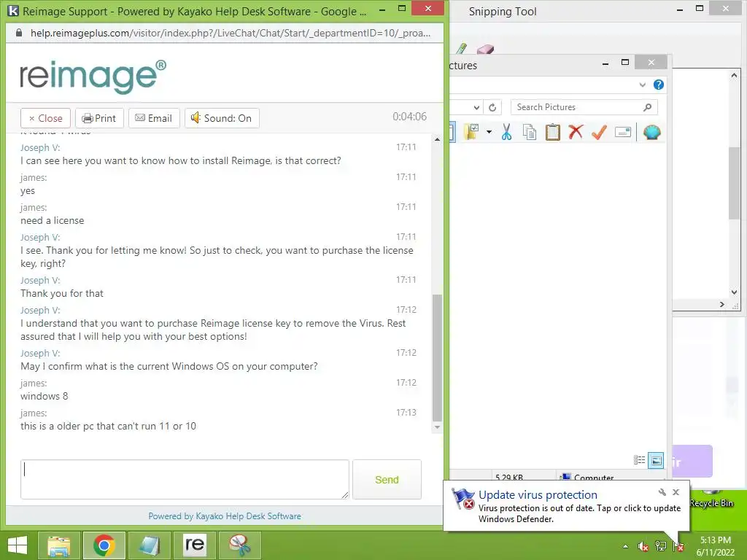
Task: Show hidden system tray icons
Action: [625, 546]
